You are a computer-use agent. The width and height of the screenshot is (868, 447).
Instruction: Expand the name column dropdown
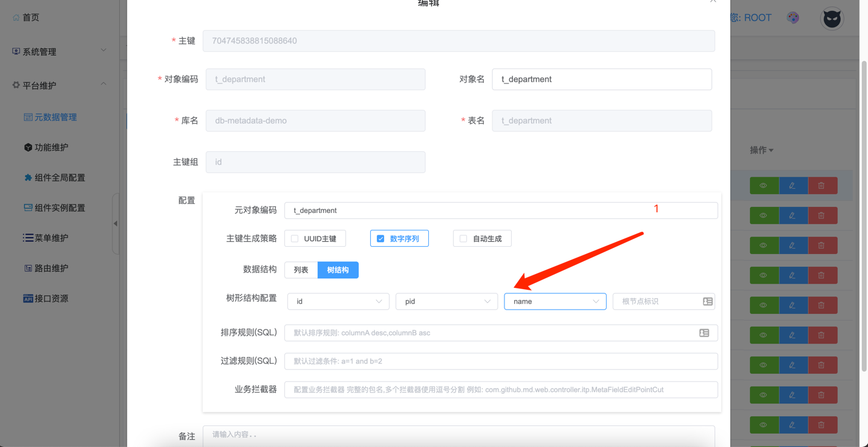click(555, 301)
